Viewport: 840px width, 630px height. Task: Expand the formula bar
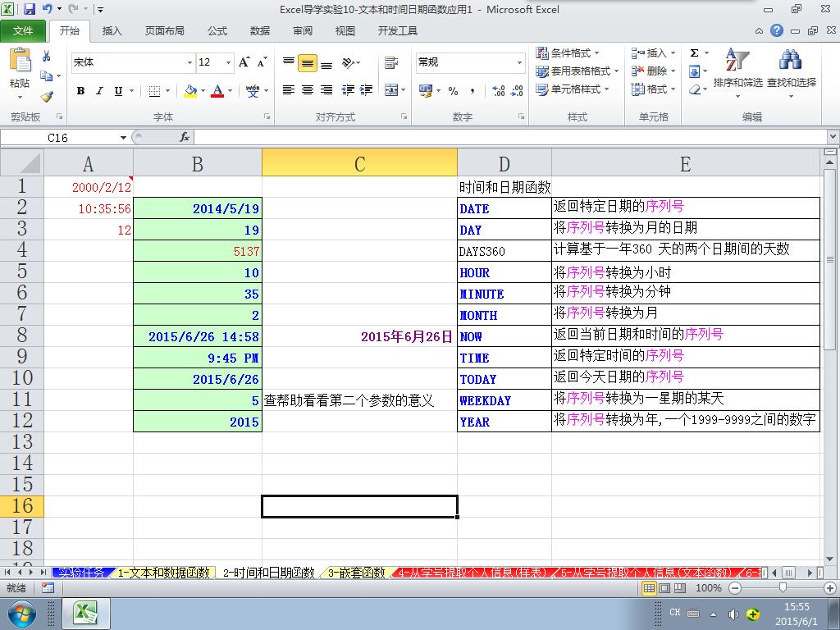click(833, 137)
